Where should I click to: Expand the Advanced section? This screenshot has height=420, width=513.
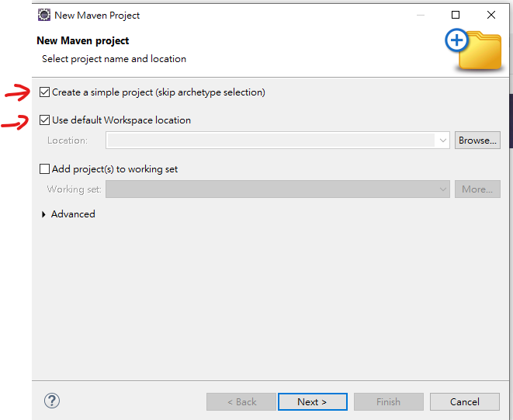point(43,214)
